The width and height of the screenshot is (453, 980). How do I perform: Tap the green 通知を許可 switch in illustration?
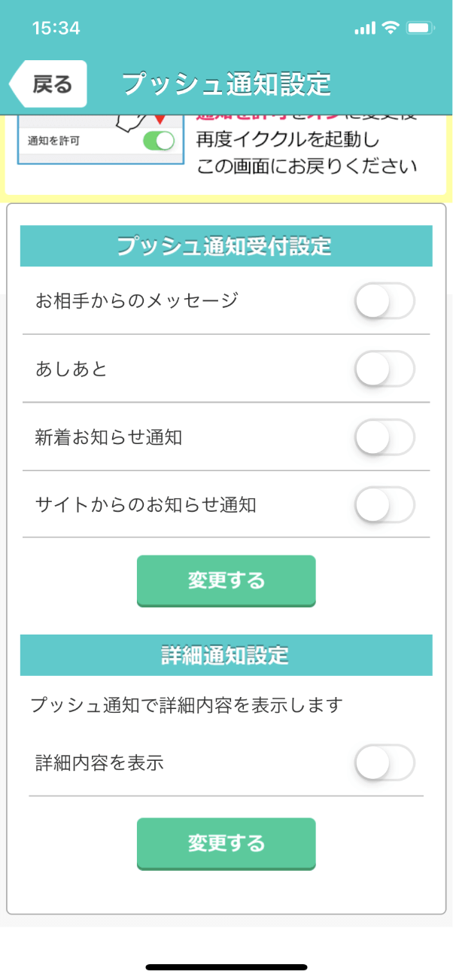158,141
